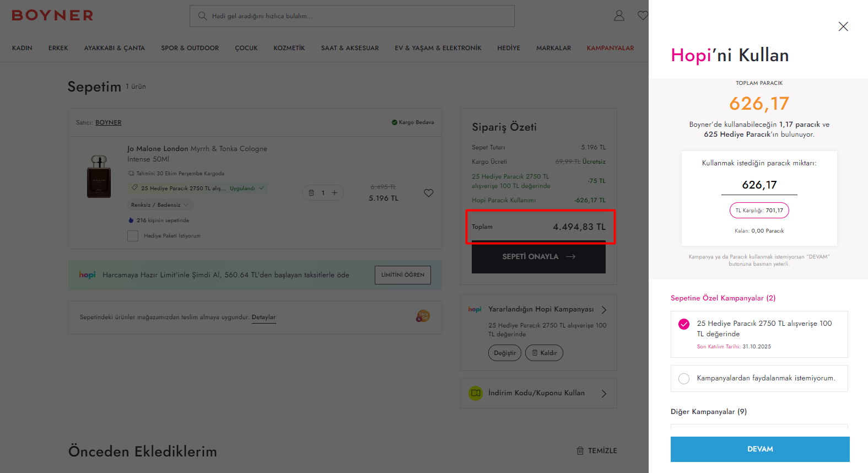Increase product quantity with plus icon
This screenshot has width=868, height=473.
(x=335, y=193)
